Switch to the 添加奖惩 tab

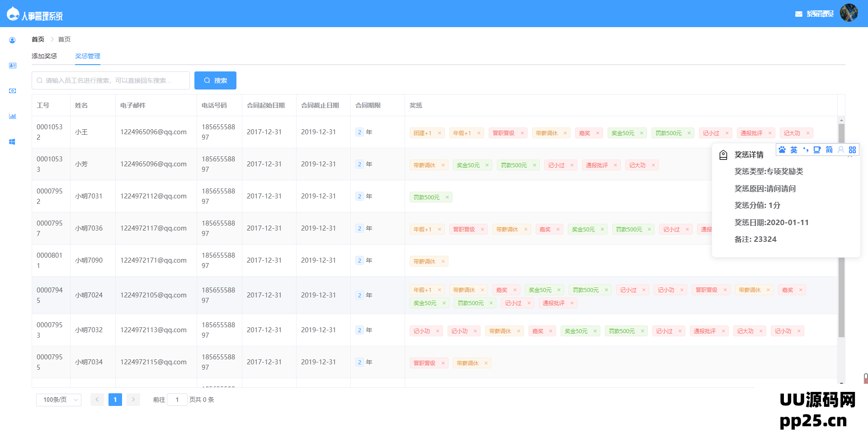click(x=44, y=56)
